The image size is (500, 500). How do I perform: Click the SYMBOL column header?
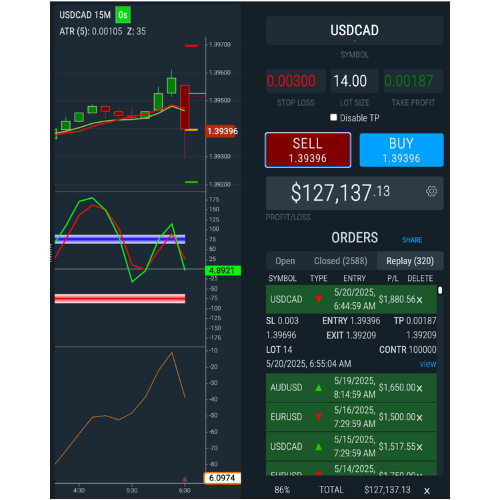282,278
